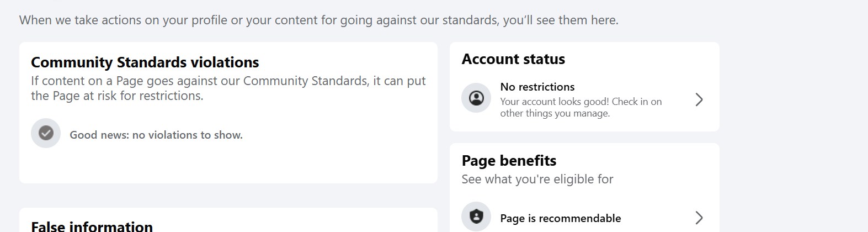The height and width of the screenshot is (232, 868).
Task: Click the account profile icon under Account status
Action: [x=476, y=98]
